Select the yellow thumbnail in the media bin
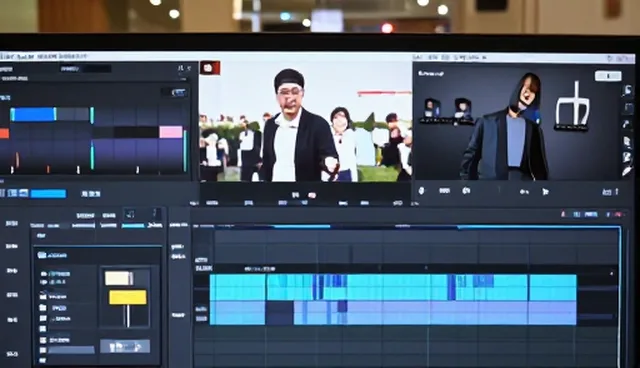Viewport: 640px width, 368px height. tap(128, 297)
